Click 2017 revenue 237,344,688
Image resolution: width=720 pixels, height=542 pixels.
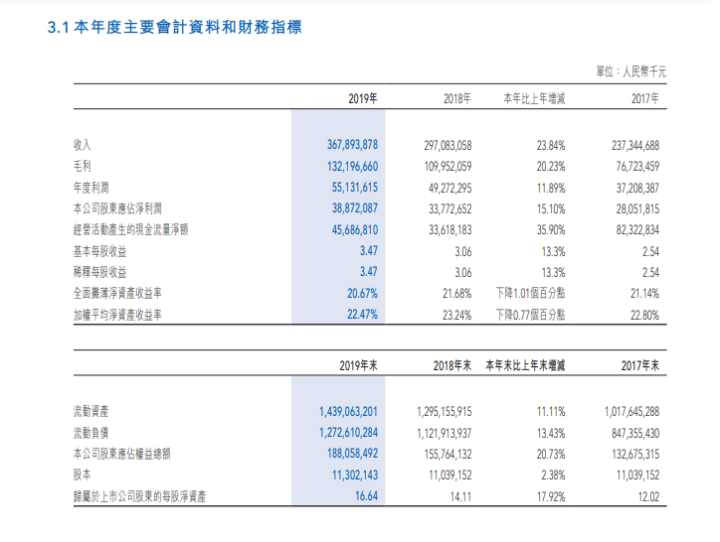pos(636,146)
